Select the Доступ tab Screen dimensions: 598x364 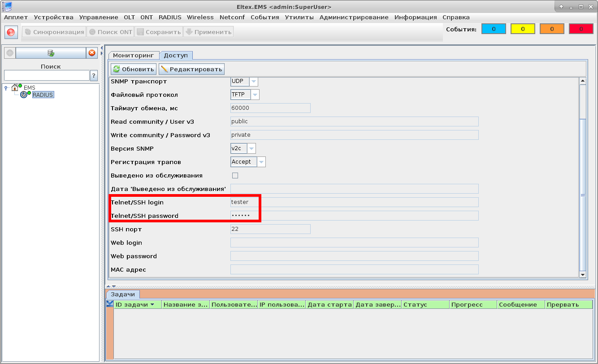pyautogui.click(x=176, y=55)
